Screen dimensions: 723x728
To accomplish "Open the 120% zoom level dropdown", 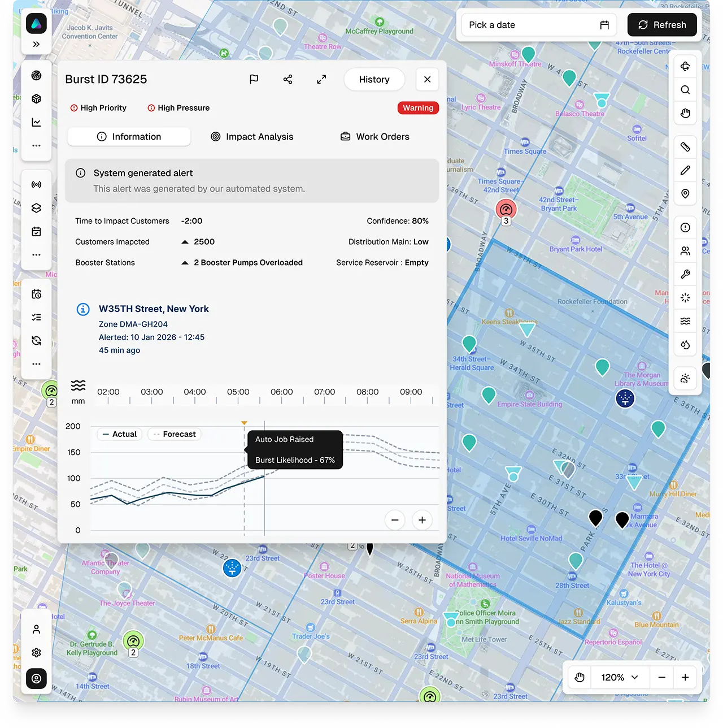I will pyautogui.click(x=619, y=677).
